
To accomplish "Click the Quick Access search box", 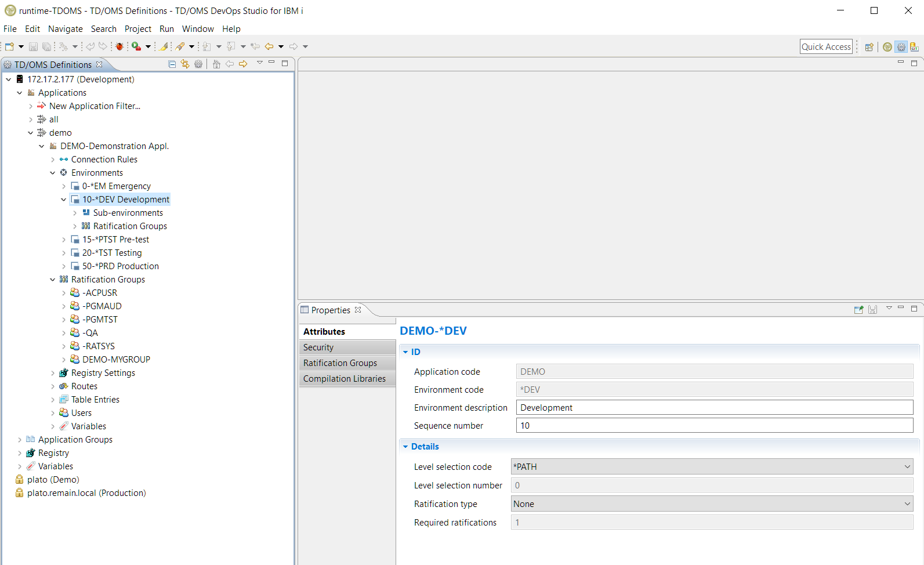I will point(826,47).
